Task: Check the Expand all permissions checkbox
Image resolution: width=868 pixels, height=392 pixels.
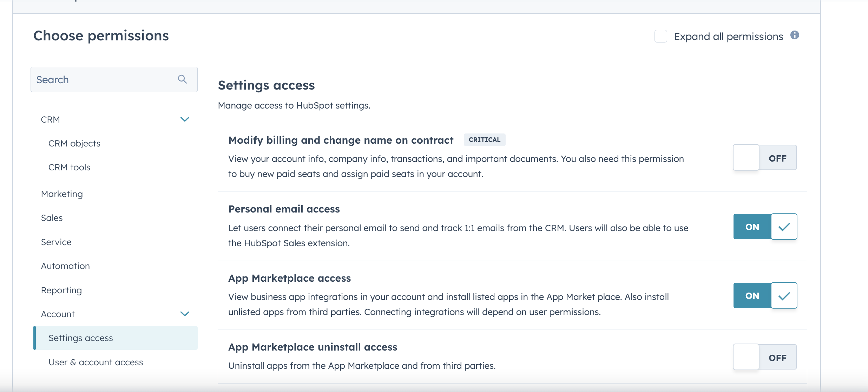Action: (660, 36)
